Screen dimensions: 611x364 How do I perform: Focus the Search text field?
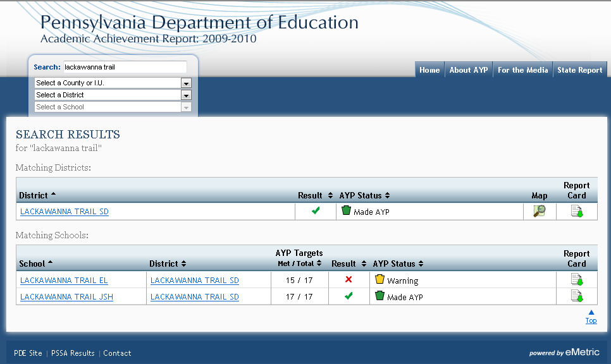click(125, 67)
